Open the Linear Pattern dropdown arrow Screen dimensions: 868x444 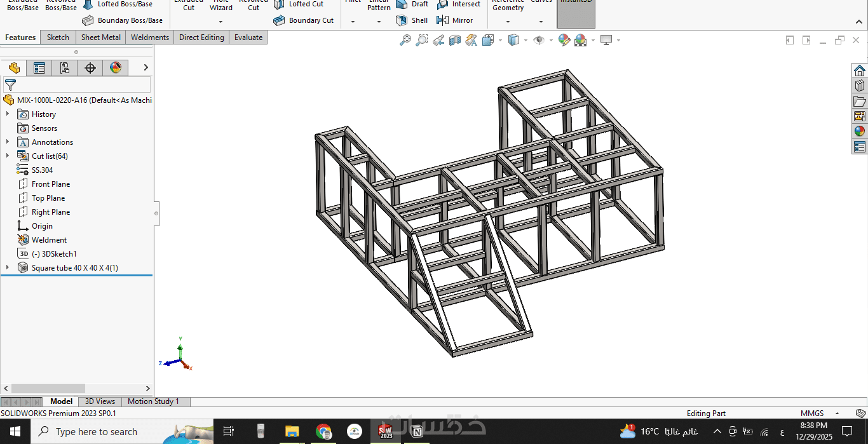[x=379, y=22]
